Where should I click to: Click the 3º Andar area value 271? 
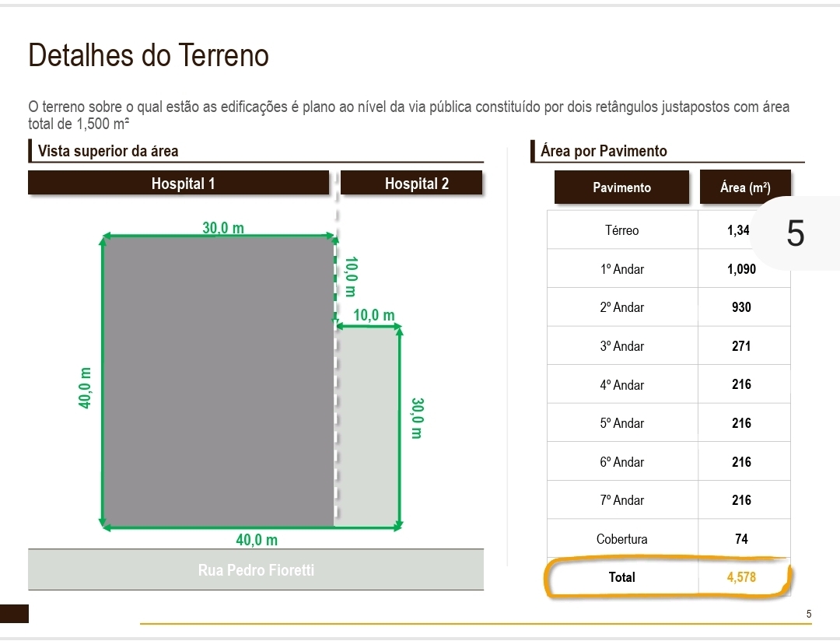tap(741, 346)
